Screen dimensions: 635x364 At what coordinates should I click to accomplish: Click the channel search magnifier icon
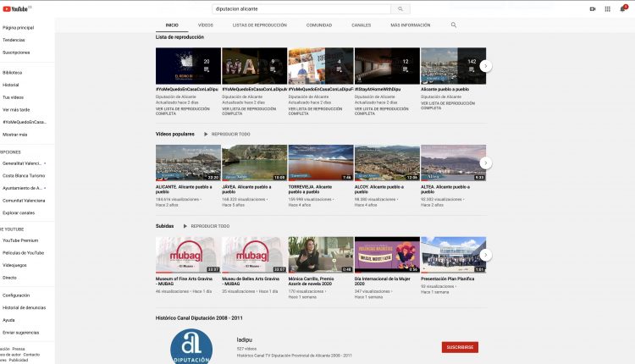[x=454, y=25]
